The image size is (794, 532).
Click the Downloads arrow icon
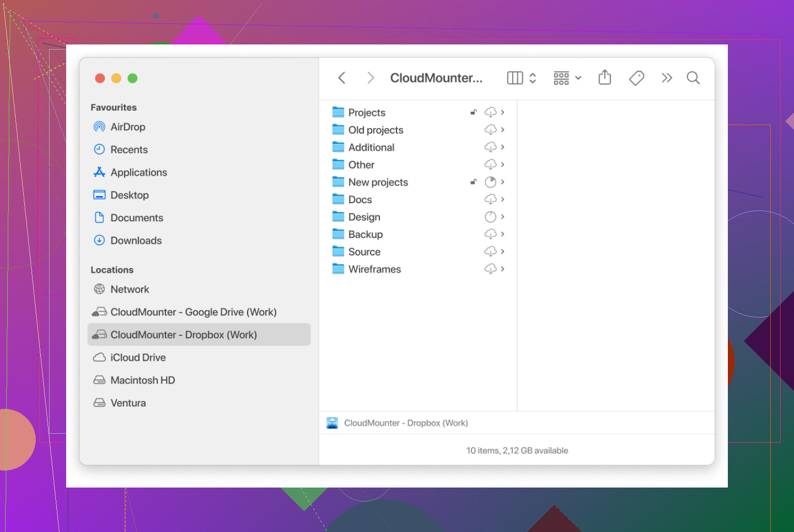[x=99, y=240]
